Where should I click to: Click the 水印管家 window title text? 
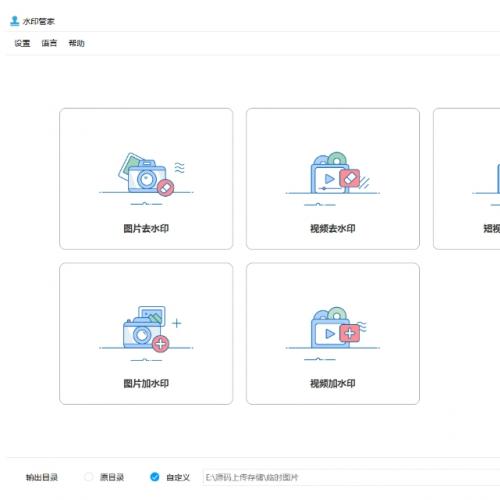(x=39, y=22)
